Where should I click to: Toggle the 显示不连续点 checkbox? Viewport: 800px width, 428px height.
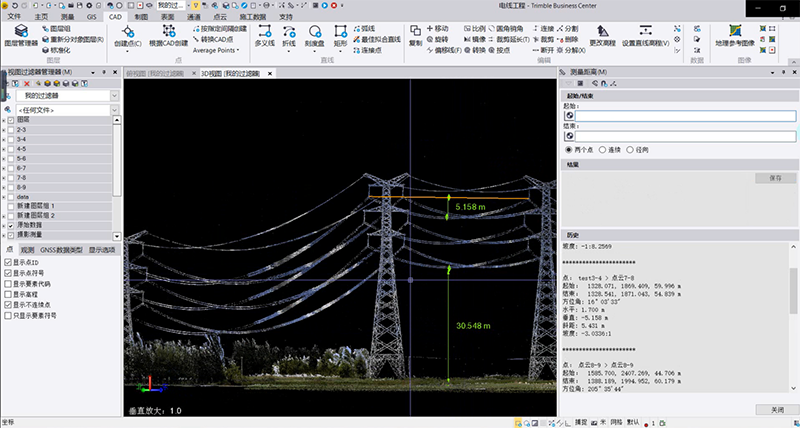tap(8, 305)
